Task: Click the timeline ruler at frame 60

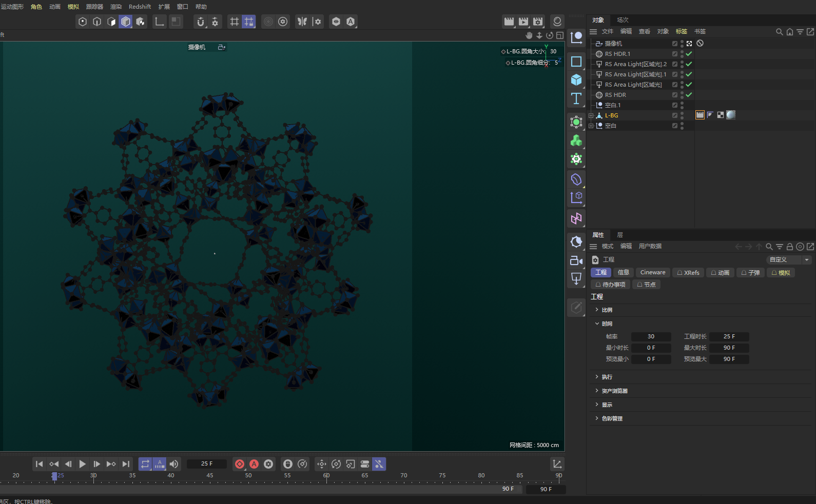Action: (326, 476)
